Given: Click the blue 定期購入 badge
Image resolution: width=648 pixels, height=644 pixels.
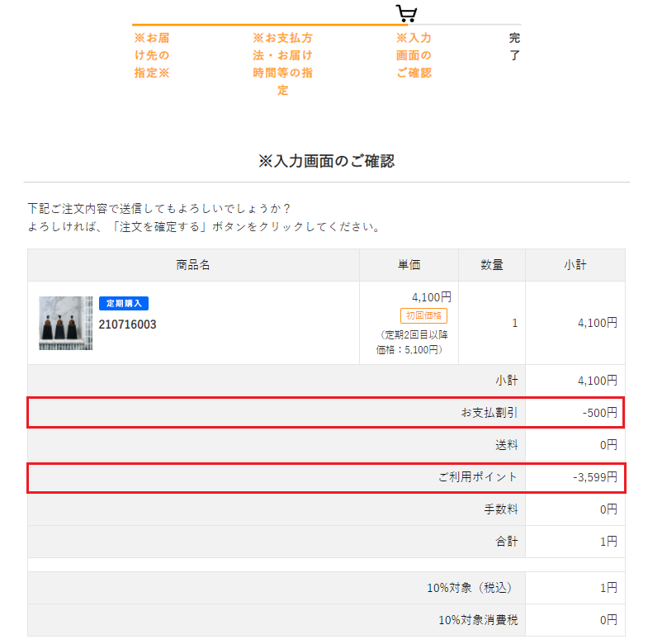Looking at the screenshot, I should [x=124, y=303].
